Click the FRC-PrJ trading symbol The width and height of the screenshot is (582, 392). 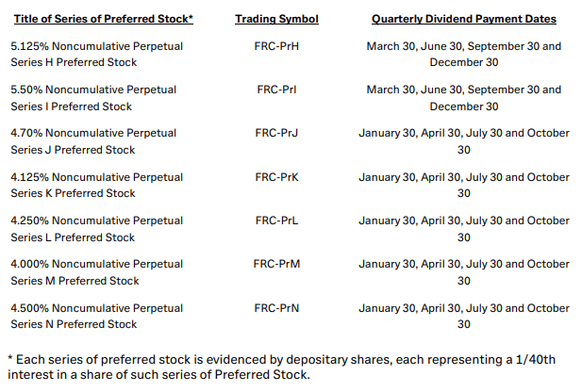pos(276,133)
